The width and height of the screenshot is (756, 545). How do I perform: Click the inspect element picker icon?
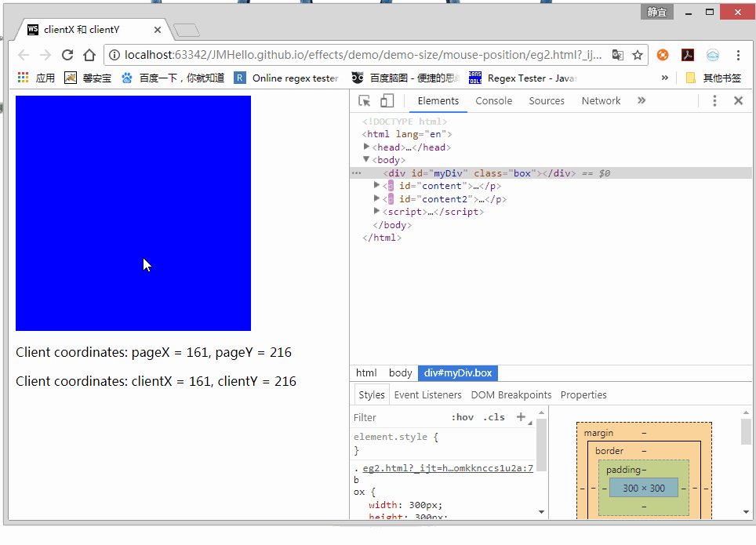[x=365, y=101]
